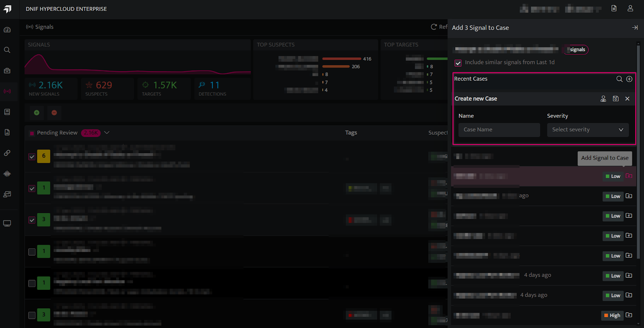Image resolution: width=644 pixels, height=328 pixels.
Task: Collapse the Add Signal to Case panel
Action: [635, 28]
